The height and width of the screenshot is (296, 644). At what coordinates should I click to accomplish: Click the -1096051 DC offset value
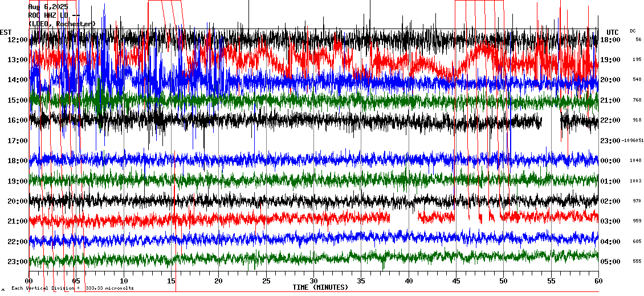point(633,141)
